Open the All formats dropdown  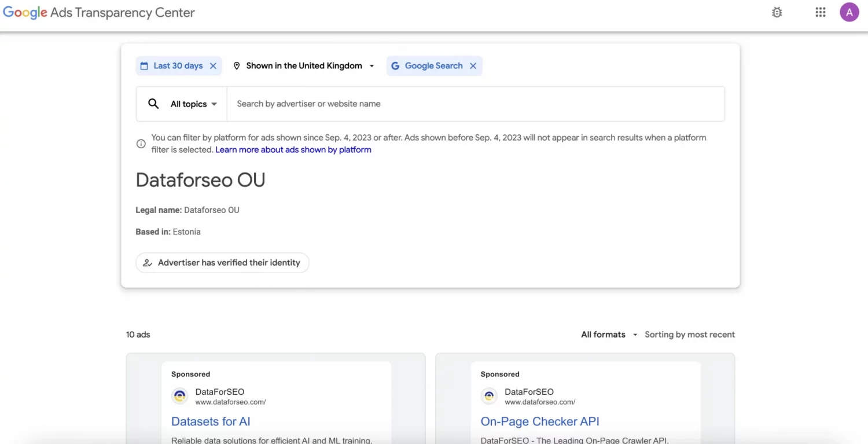click(609, 335)
